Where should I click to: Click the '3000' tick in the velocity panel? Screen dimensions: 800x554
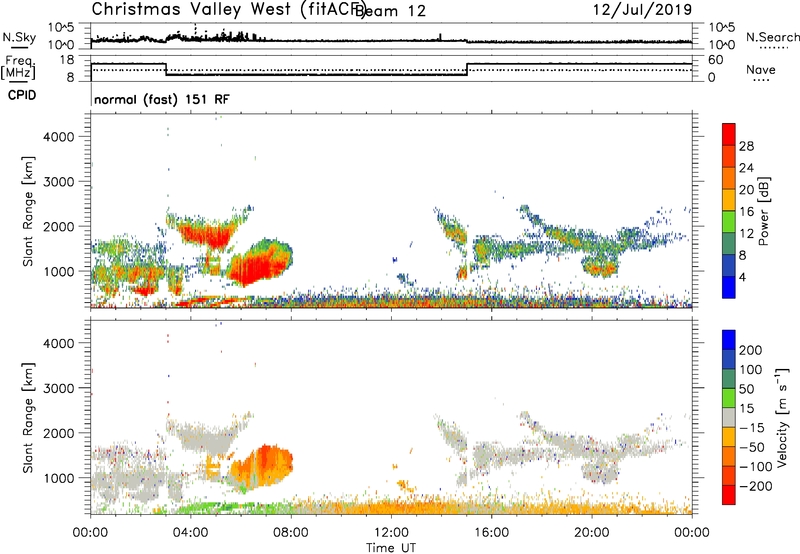[x=59, y=388]
